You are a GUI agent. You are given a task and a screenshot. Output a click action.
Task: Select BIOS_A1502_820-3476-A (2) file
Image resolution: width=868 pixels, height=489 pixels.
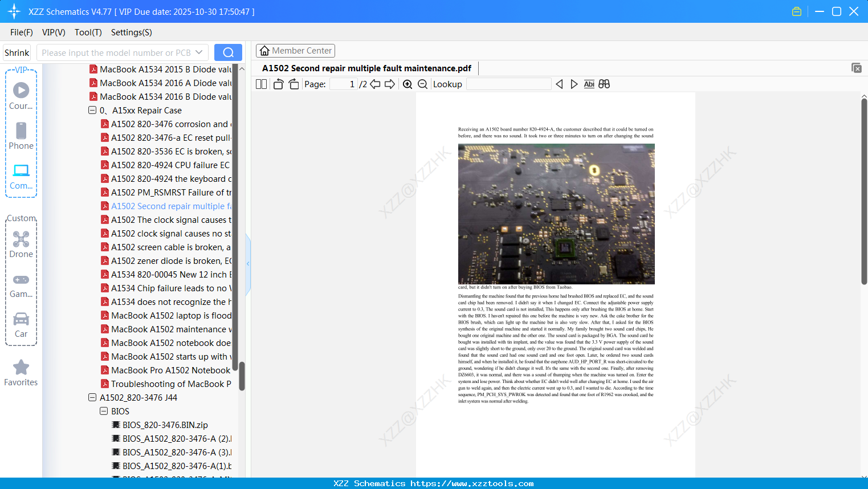tap(172, 439)
